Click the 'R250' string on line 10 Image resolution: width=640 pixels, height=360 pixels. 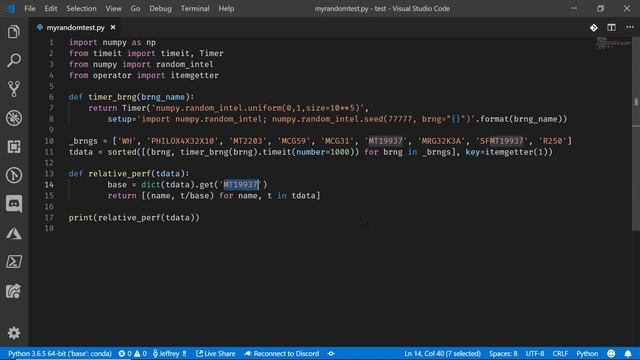click(x=553, y=141)
